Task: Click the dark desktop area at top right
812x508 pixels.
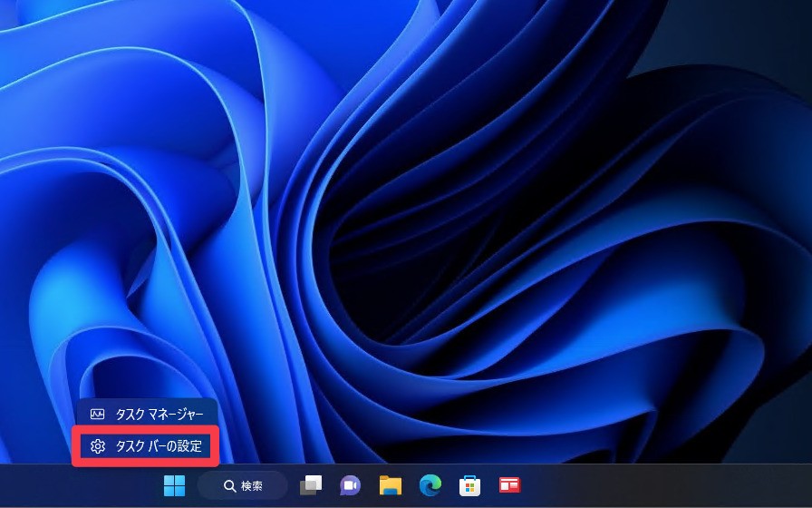Action: 743,45
